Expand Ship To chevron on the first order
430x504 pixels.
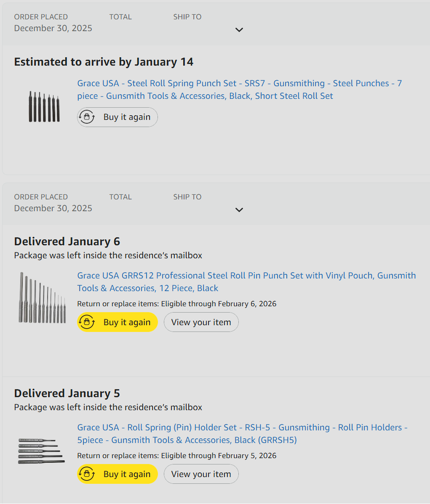click(239, 30)
